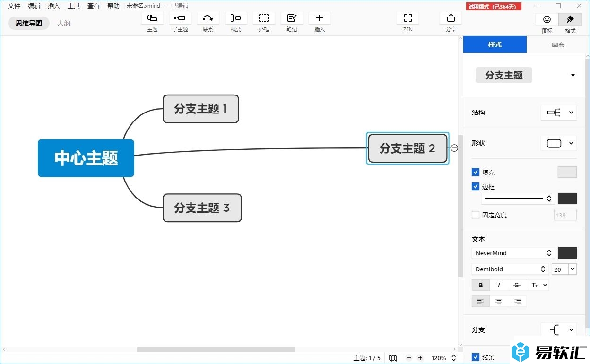
Task: Click the 子主题 (subtopic) toolbar icon
Action: tap(180, 18)
